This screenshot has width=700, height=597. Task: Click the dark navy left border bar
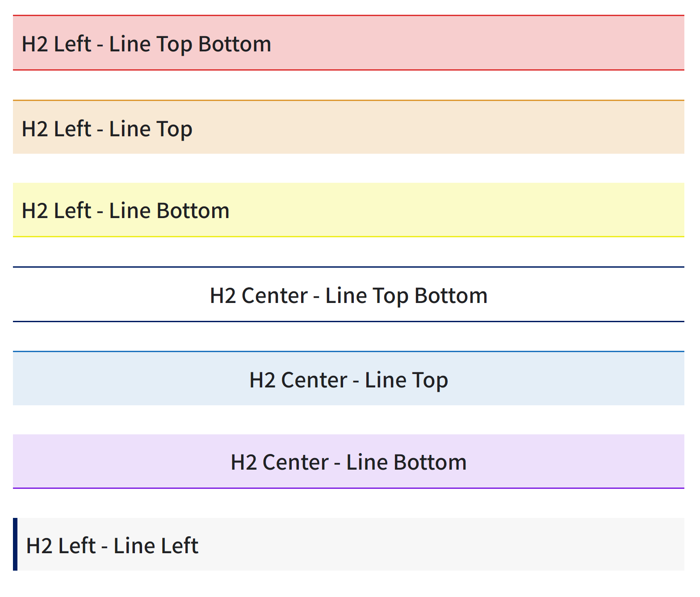click(15, 544)
